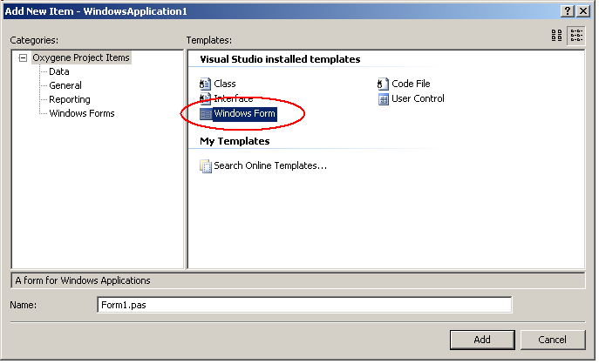
Task: Click the Code File template icon
Action: tap(383, 84)
